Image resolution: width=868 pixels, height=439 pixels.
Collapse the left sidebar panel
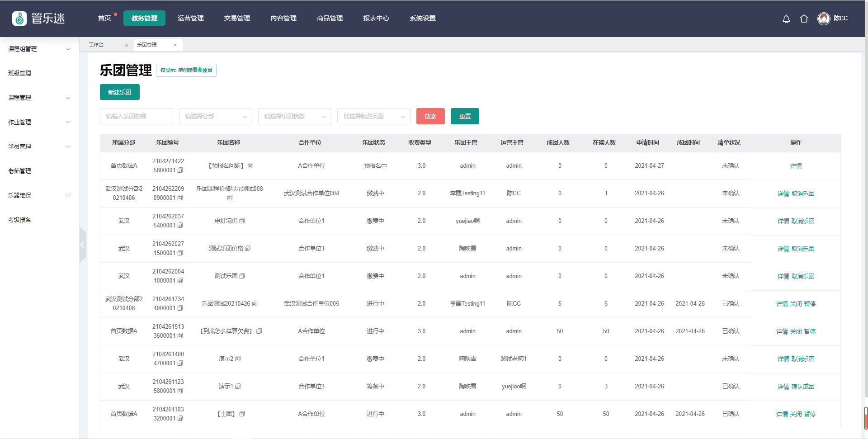click(x=82, y=245)
